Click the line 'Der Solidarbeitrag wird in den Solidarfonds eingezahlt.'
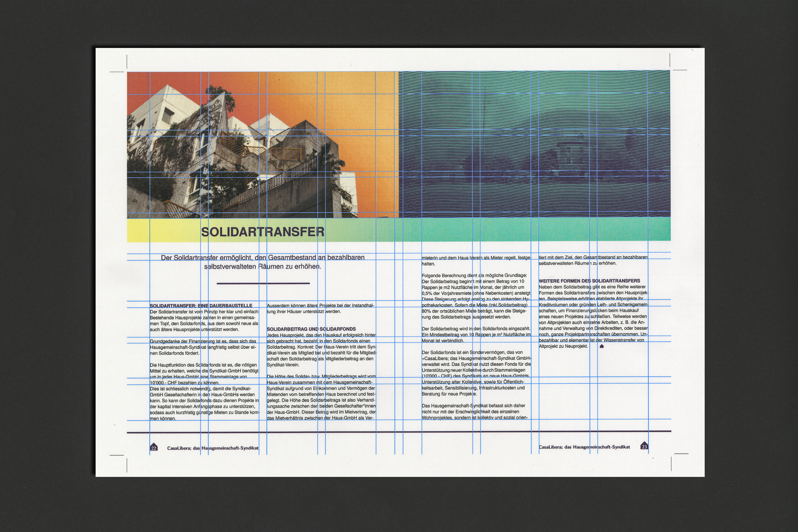 tap(476, 329)
